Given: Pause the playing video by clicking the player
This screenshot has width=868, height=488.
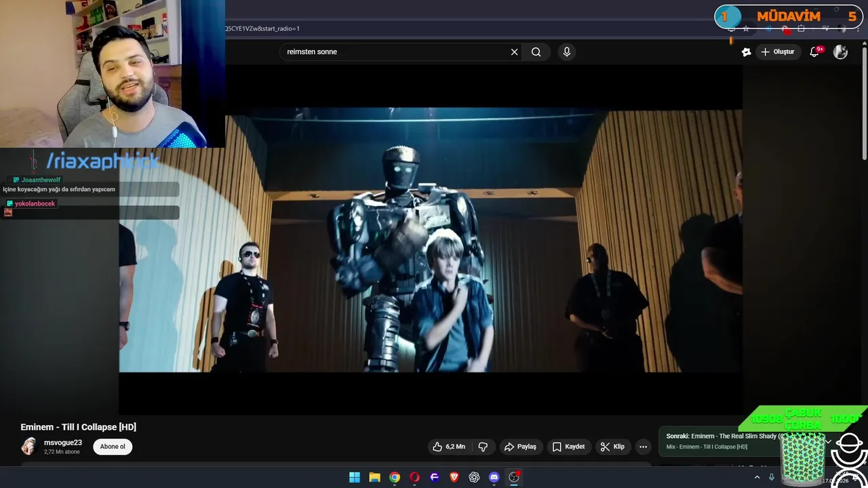Looking at the screenshot, I should pos(431,241).
